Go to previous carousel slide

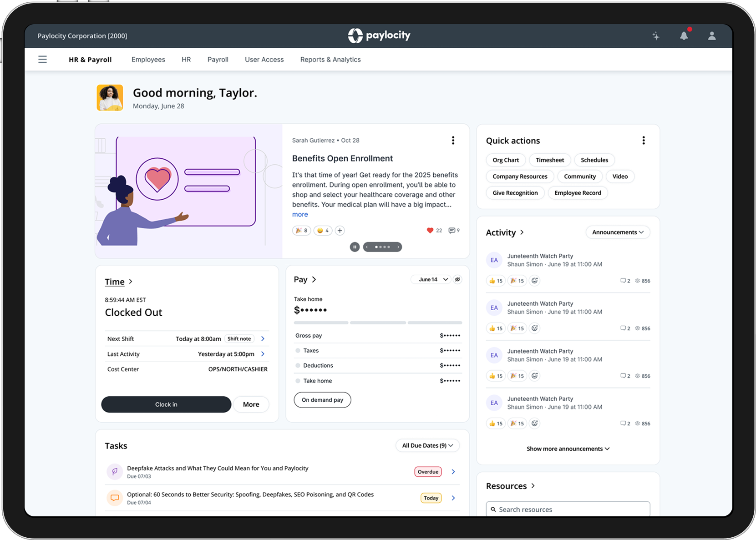tap(367, 247)
